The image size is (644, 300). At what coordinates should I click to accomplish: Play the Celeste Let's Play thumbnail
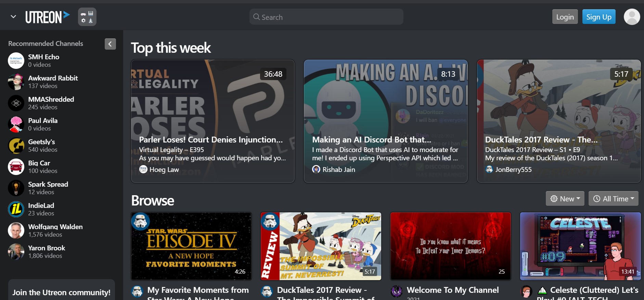coord(580,246)
